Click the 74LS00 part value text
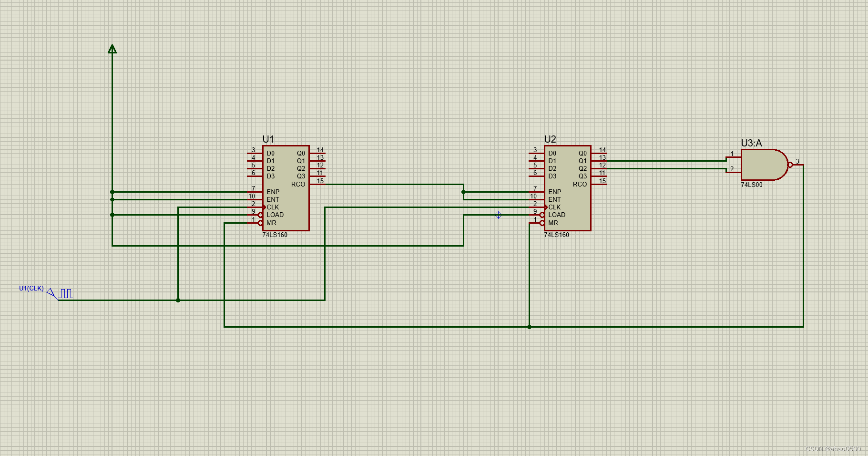 coord(751,185)
